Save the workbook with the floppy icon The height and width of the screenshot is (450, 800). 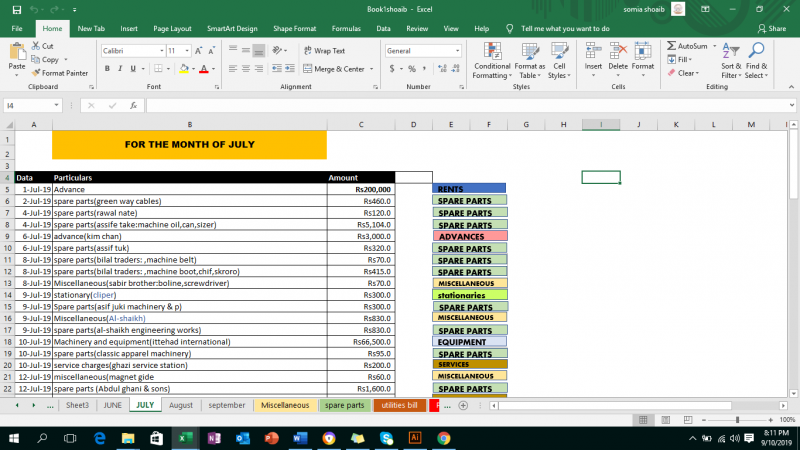(14, 8)
